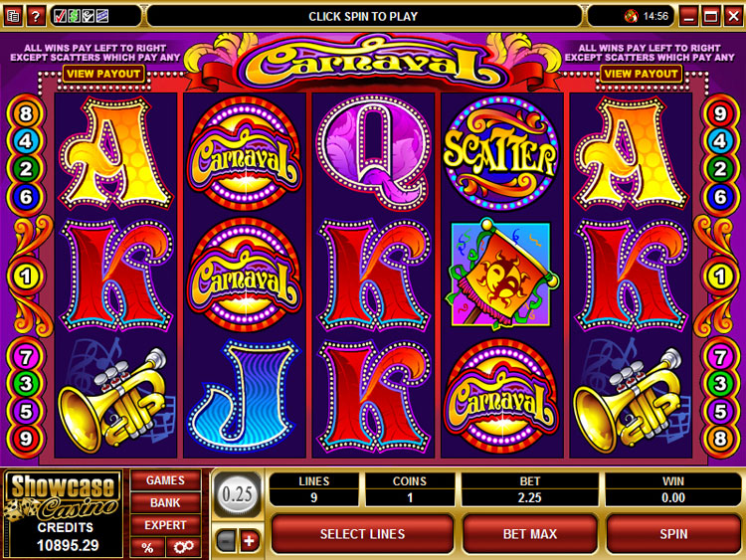Click the Spin button
The width and height of the screenshot is (746, 560).
[673, 534]
